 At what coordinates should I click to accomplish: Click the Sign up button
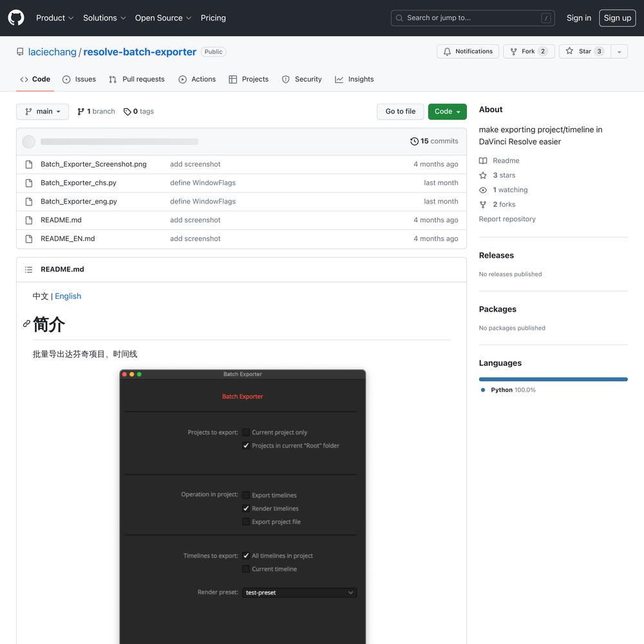point(618,18)
